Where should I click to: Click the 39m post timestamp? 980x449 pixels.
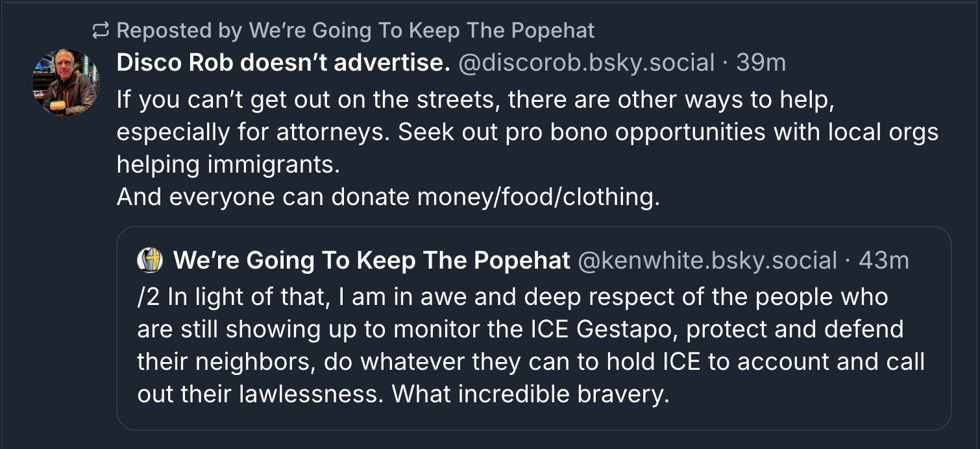(761, 63)
